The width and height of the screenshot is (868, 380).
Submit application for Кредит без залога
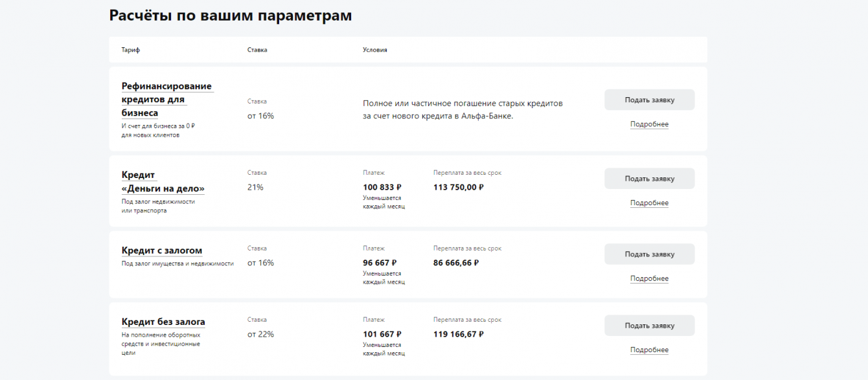coord(649,326)
